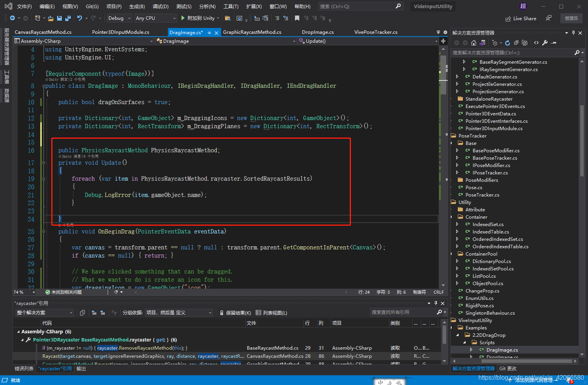Image resolution: width=588 pixels, height=385 pixels.
Task: Open the Update() member navigation dropdown
Action: tap(368, 41)
